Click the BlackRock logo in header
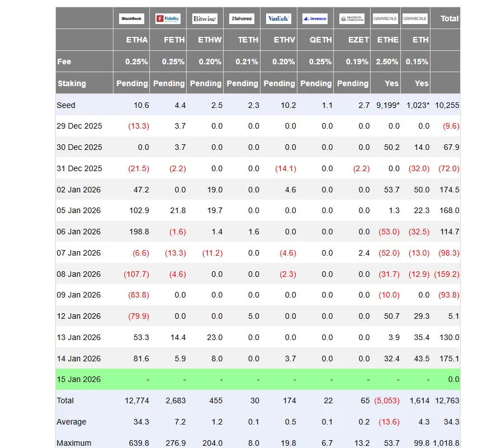 click(x=131, y=19)
